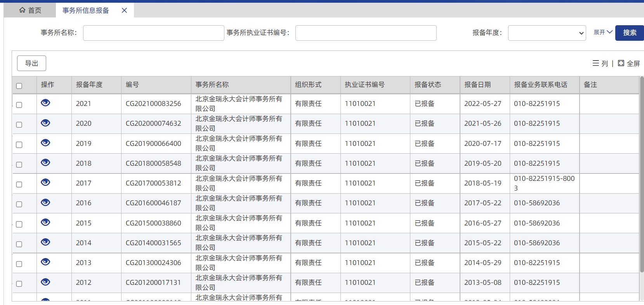Click the 搜索 button

(629, 33)
